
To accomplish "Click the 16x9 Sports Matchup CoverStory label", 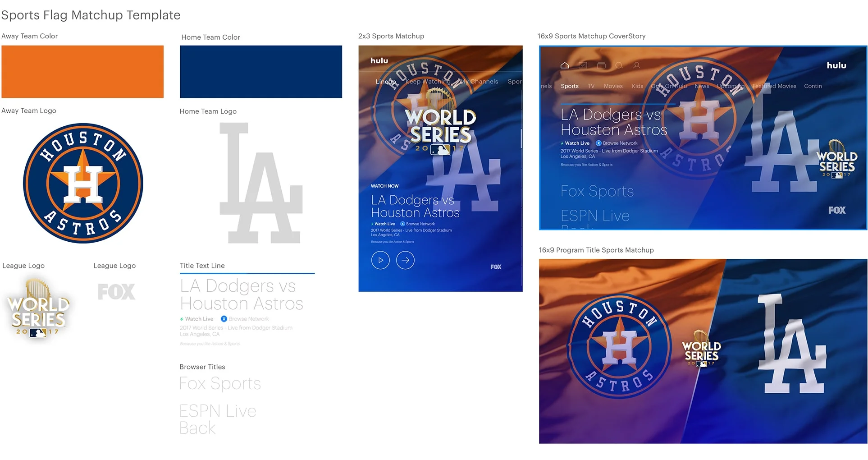I will point(591,36).
